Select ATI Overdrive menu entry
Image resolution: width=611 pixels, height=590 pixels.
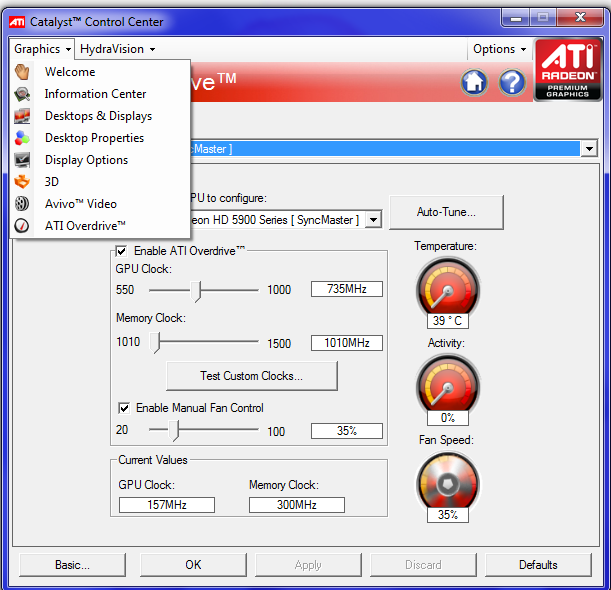[x=100, y=226]
